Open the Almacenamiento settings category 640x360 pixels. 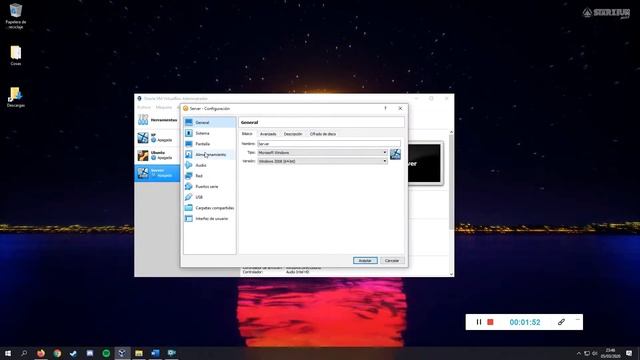209,154
